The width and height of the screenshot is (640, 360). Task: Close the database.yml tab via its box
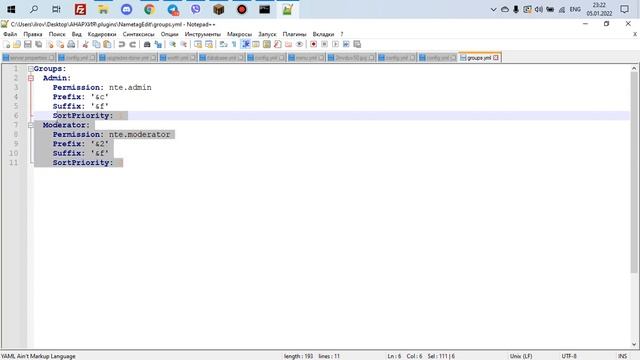pos(240,58)
